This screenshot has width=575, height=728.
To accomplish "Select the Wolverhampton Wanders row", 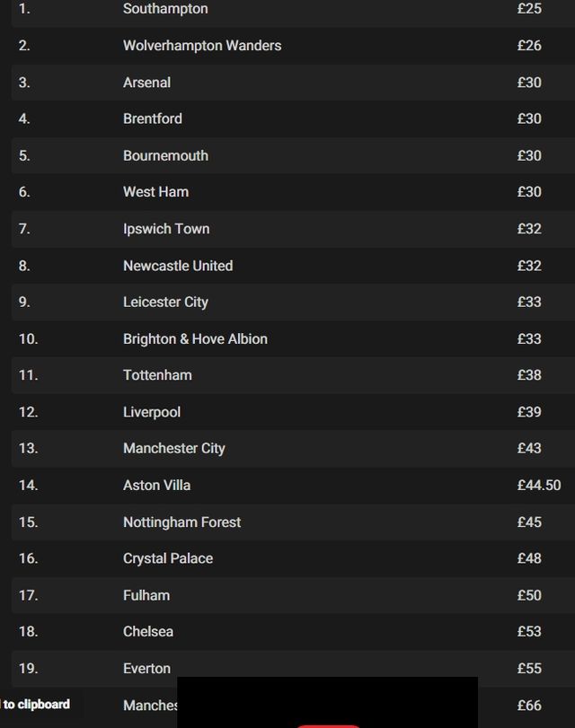I will click(x=202, y=46).
